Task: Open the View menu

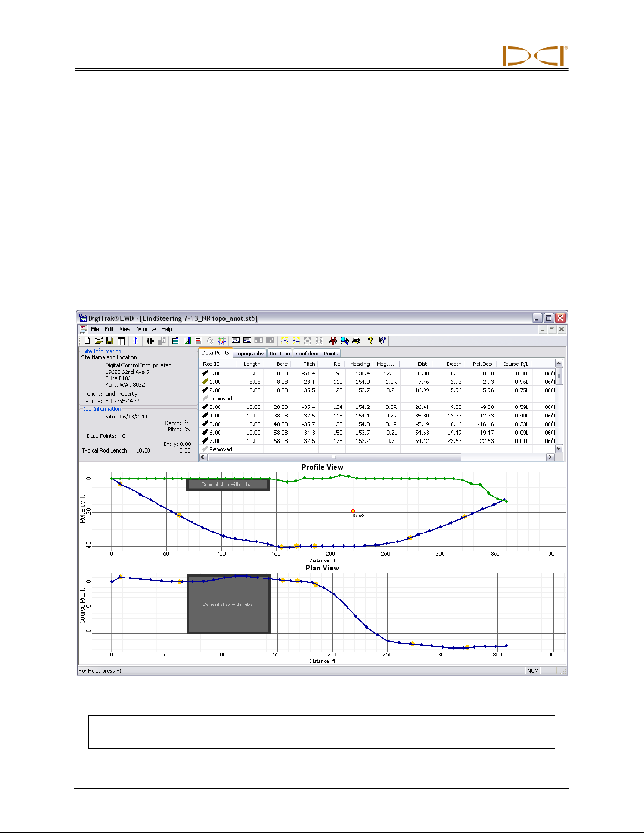Action: coord(126,330)
